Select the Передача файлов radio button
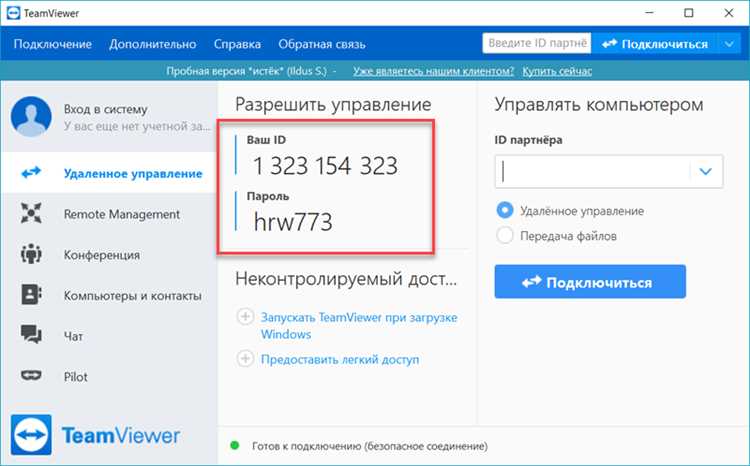This screenshot has width=750, height=466. (x=505, y=235)
